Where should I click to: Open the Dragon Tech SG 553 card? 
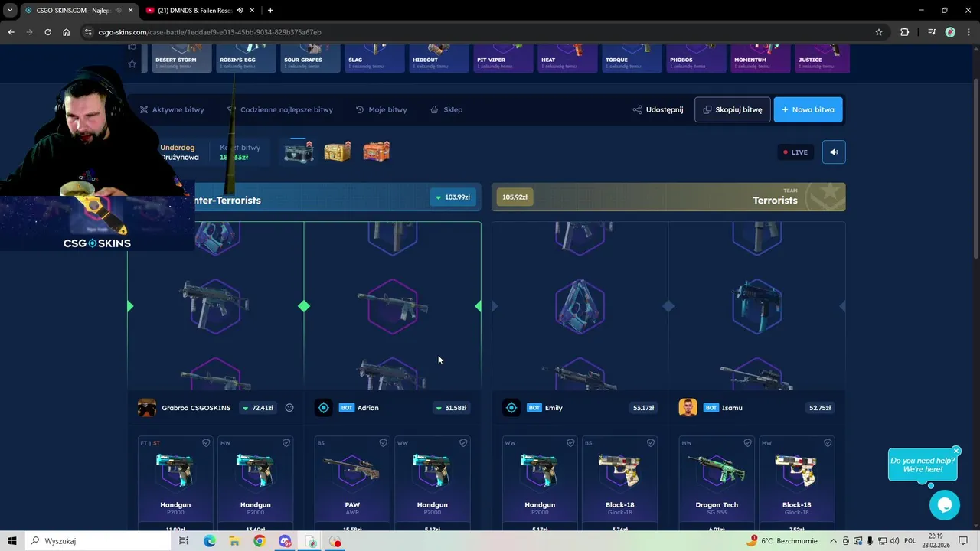[x=717, y=482]
